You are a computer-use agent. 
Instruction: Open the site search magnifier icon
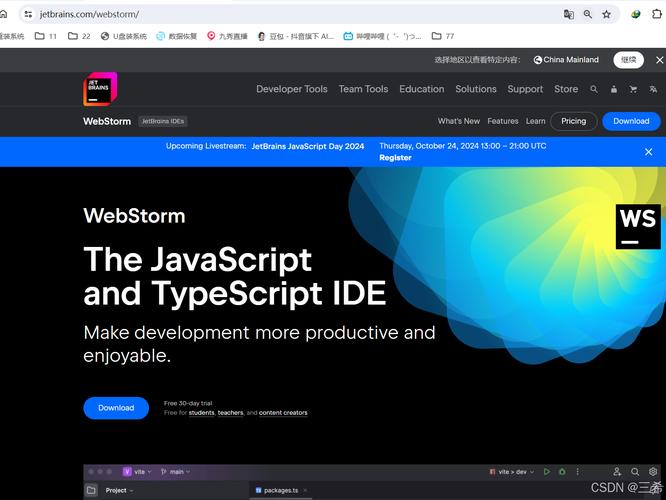(x=594, y=89)
